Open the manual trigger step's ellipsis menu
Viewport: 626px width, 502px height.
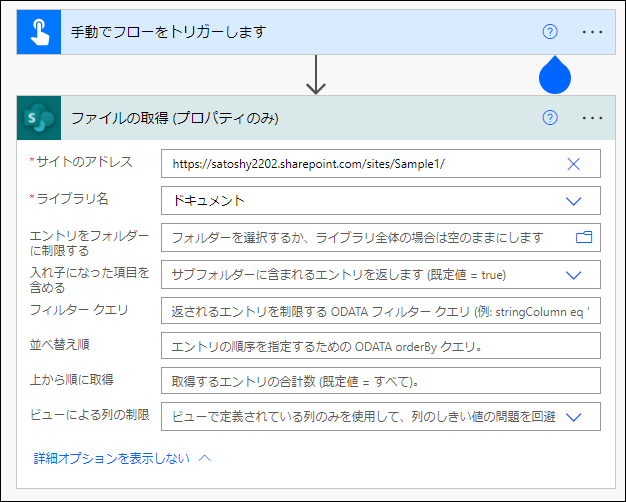pos(592,32)
